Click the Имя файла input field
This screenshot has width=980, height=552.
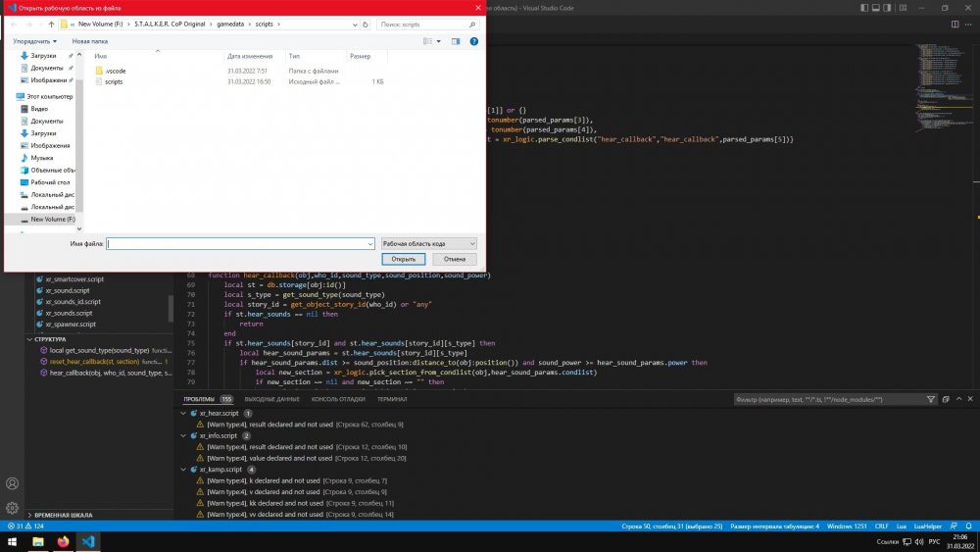[x=239, y=243]
